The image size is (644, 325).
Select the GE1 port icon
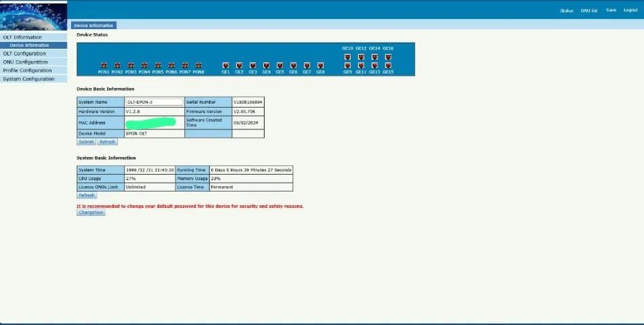click(226, 66)
